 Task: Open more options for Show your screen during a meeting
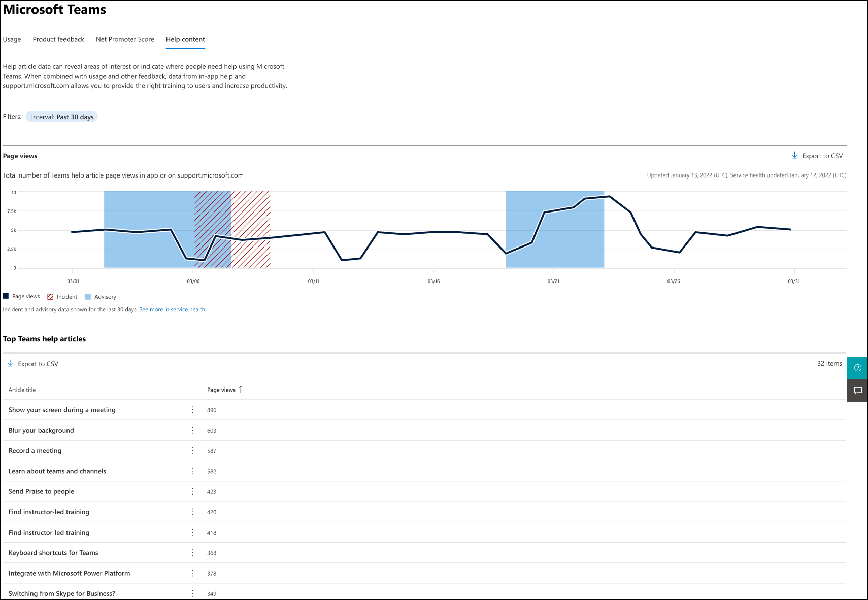tap(193, 410)
